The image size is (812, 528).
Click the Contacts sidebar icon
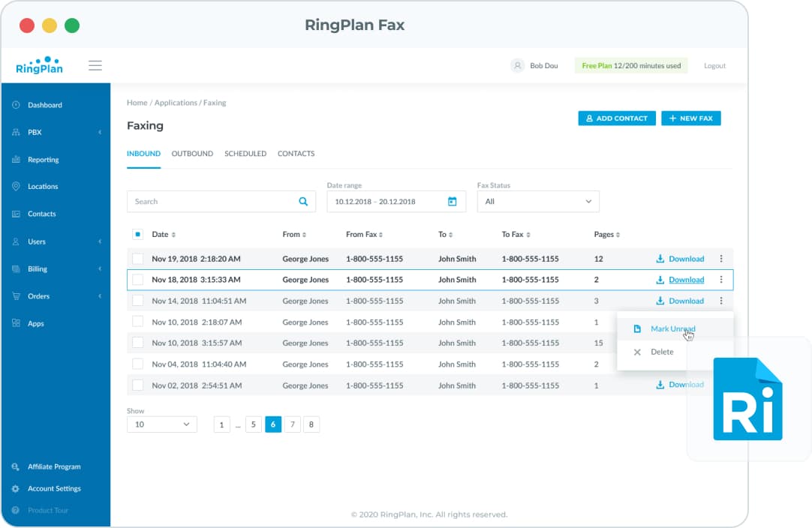[16, 214]
